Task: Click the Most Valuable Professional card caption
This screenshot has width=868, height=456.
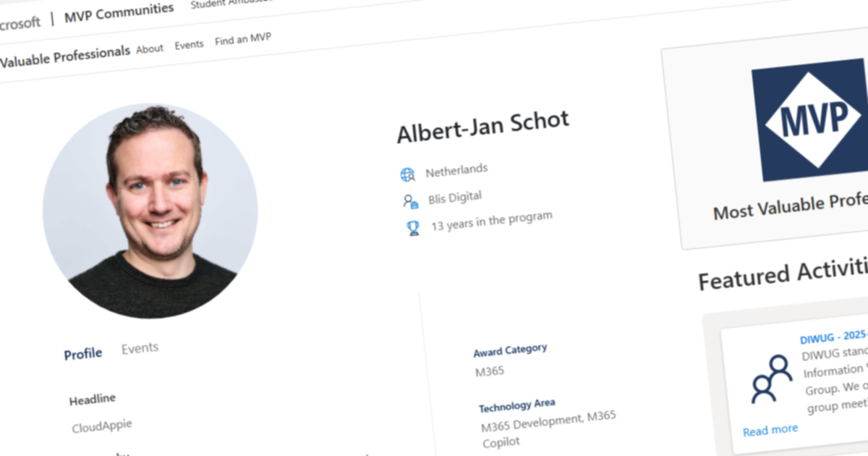Action: point(791,207)
